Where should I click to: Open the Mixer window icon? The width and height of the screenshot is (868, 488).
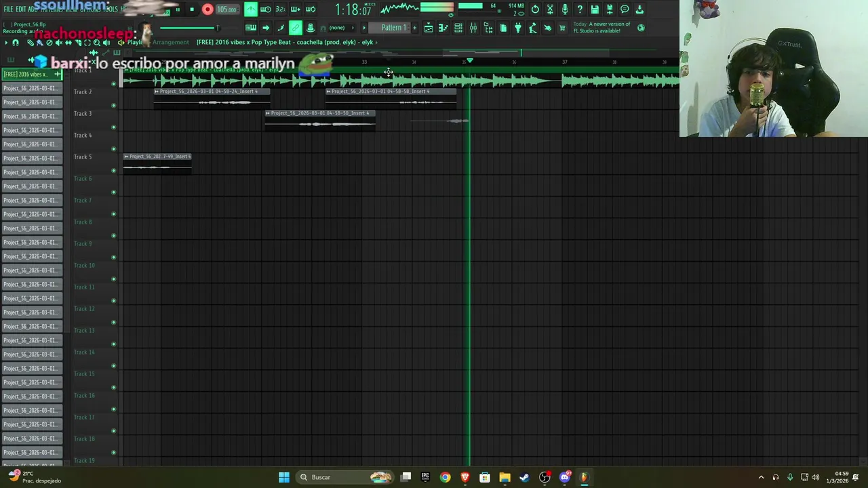[x=473, y=28]
